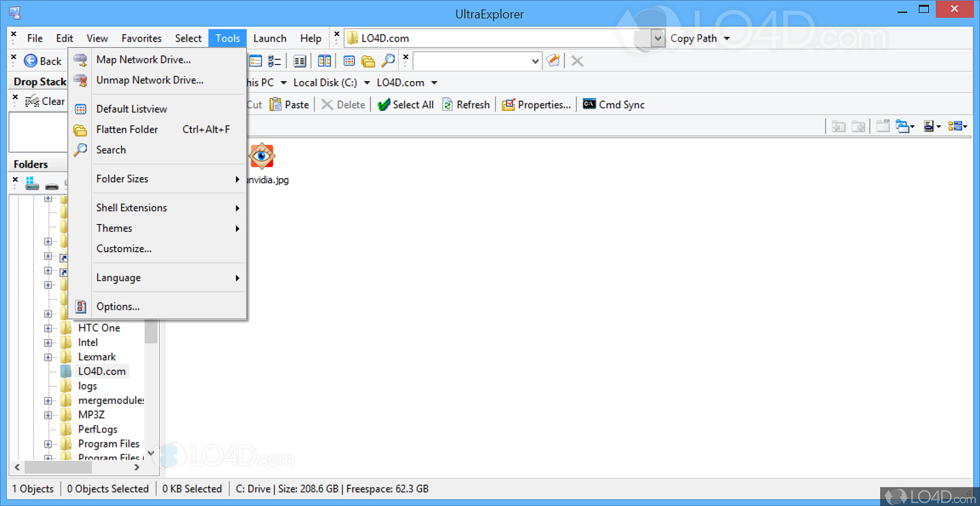Expand the HTC One folder node
The width and height of the screenshot is (980, 506).
click(48, 328)
